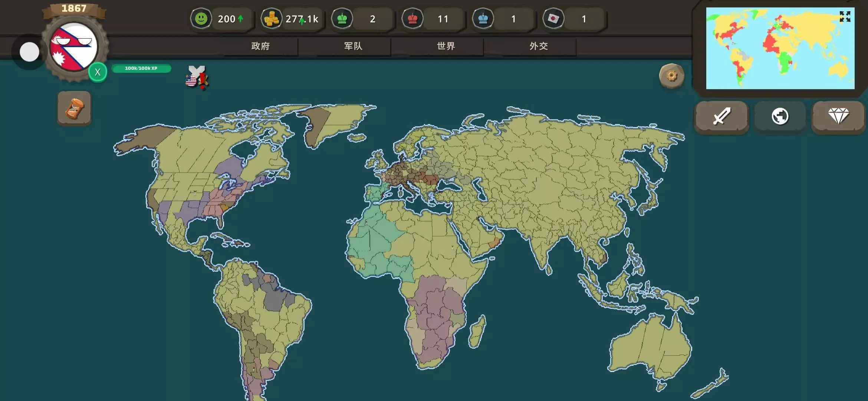Screen dimensions: 868x401
Task: Click the Nepal countryball avatar
Action: coord(74,47)
